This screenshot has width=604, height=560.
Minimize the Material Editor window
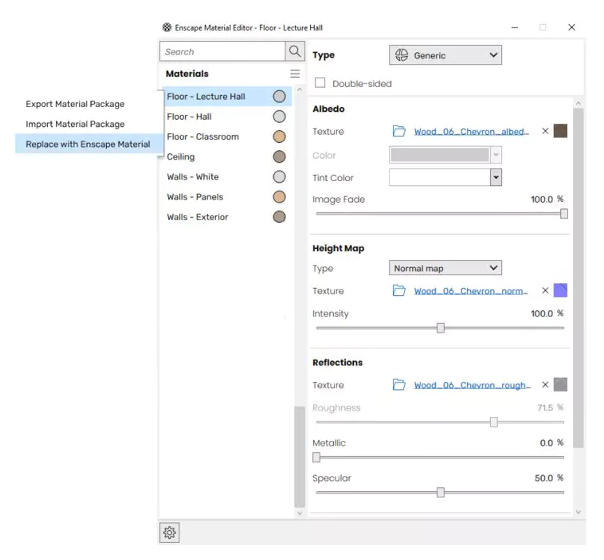(x=515, y=27)
